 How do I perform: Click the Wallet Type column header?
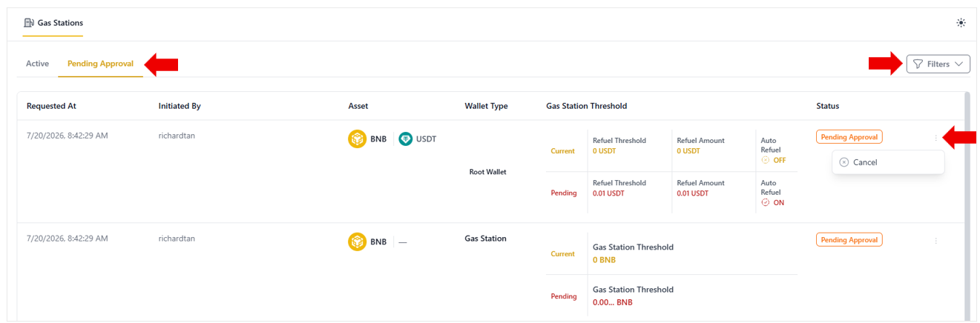pyautogui.click(x=486, y=106)
